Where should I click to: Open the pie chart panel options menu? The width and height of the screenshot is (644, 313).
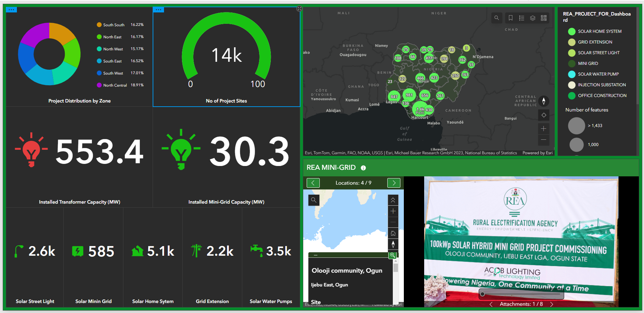pos(11,10)
